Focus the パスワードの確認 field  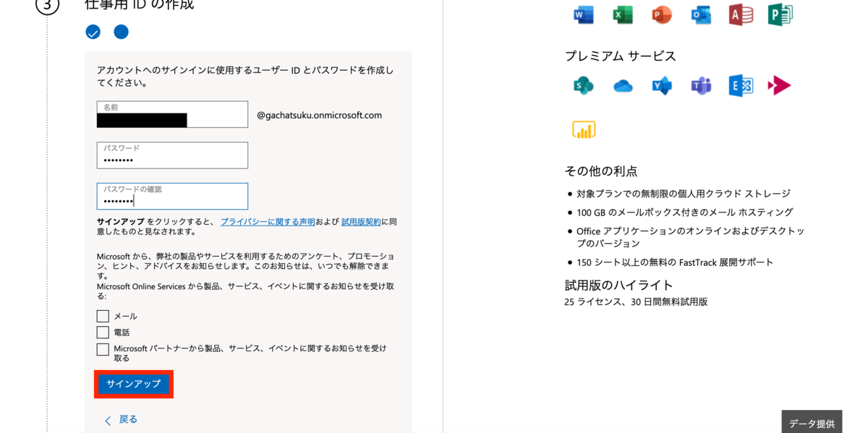point(172,196)
